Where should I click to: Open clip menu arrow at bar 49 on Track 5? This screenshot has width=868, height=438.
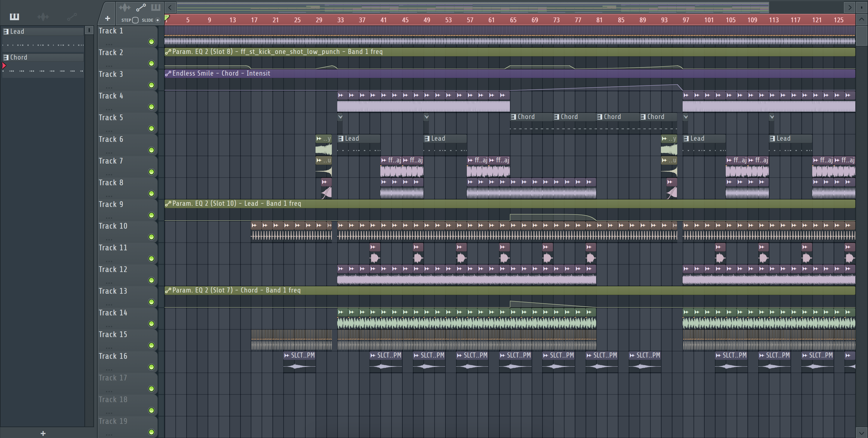pyautogui.click(x=426, y=117)
